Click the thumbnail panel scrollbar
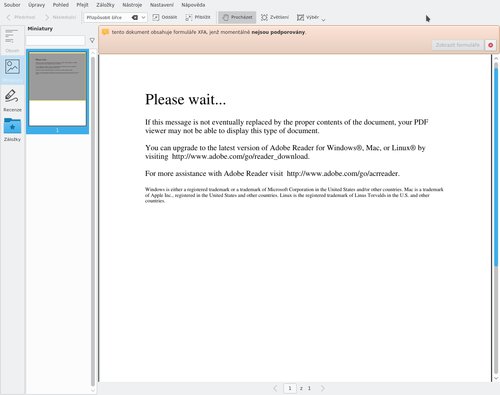Screen dimensions: 500x395 click(x=93, y=221)
